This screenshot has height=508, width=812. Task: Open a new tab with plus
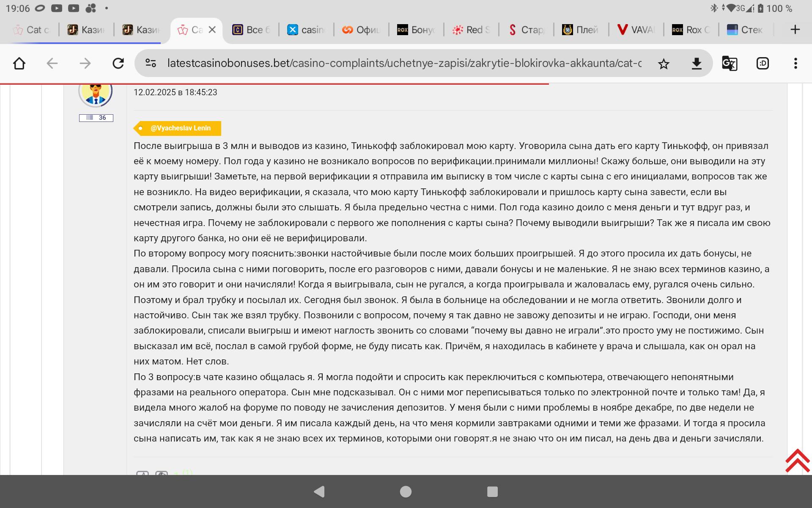795,30
